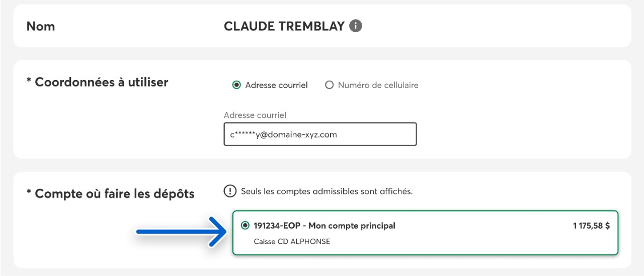
Task: Click the Numéro de cellulaire option text
Action: click(378, 85)
